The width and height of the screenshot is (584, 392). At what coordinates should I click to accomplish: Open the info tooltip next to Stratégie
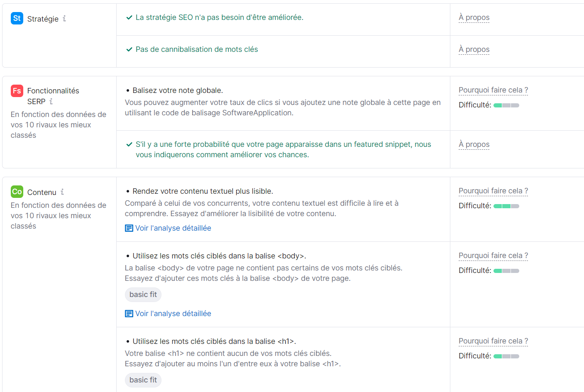(x=64, y=19)
